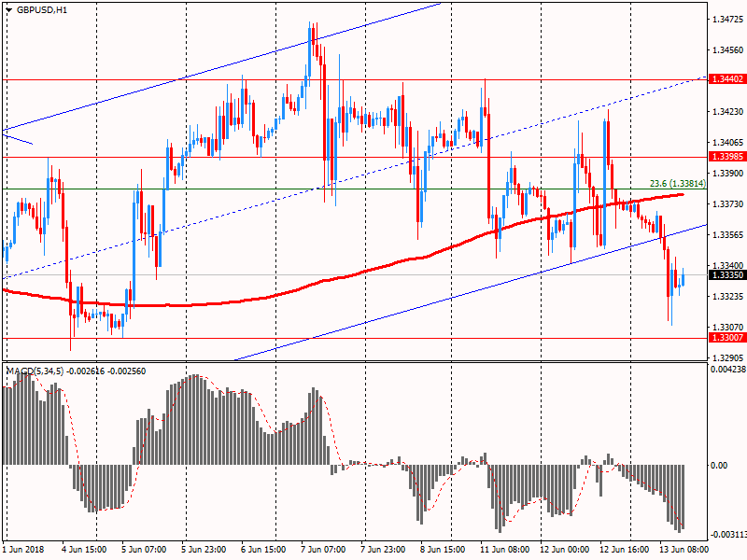The width and height of the screenshot is (747, 560).
Task: Select the 1.34402 red price label
Action: click(x=727, y=79)
